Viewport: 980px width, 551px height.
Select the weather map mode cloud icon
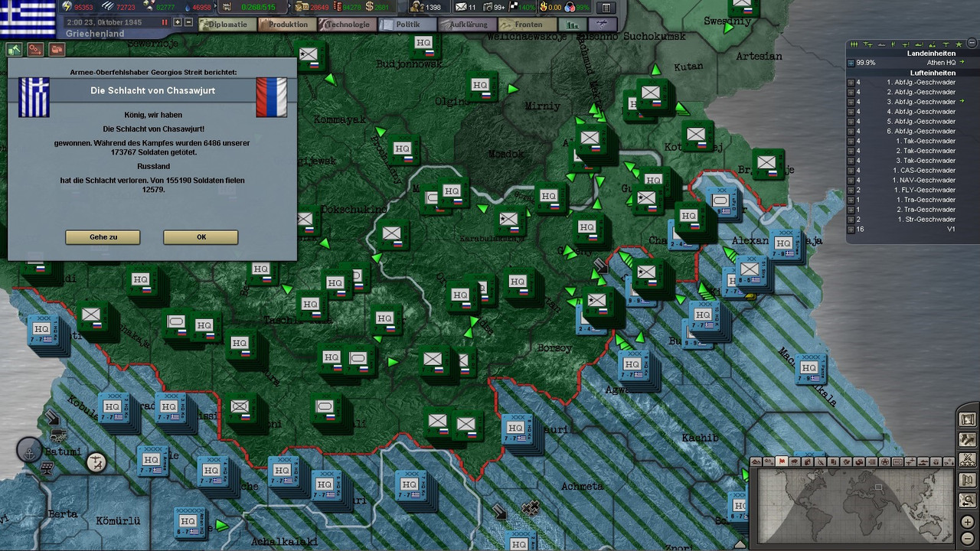pos(795,461)
